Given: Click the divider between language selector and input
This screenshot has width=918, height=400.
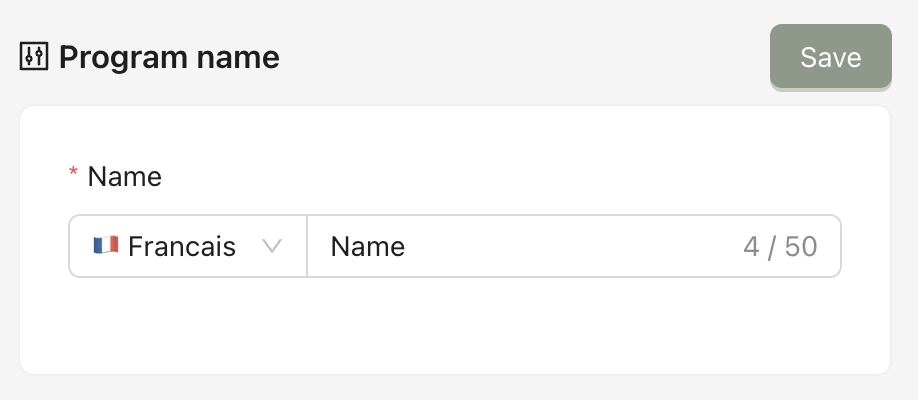Looking at the screenshot, I should (x=307, y=246).
